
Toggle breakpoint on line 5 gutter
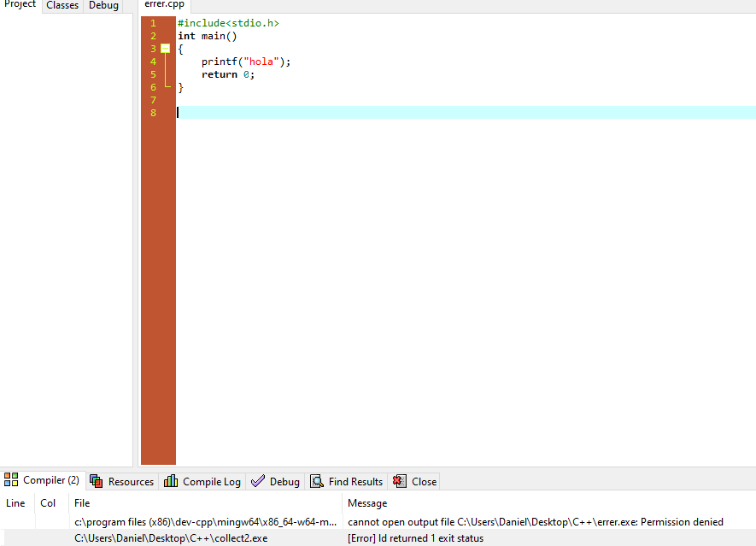tap(152, 74)
